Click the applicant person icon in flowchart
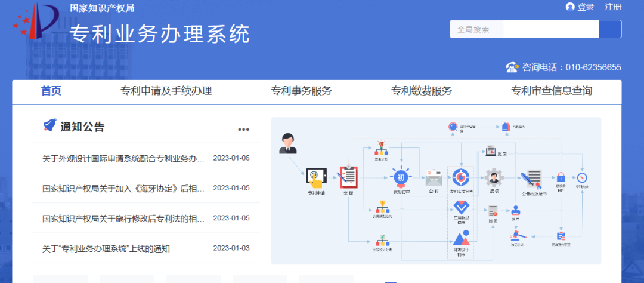Image resolution: width=644 pixels, height=283 pixels. (288, 143)
